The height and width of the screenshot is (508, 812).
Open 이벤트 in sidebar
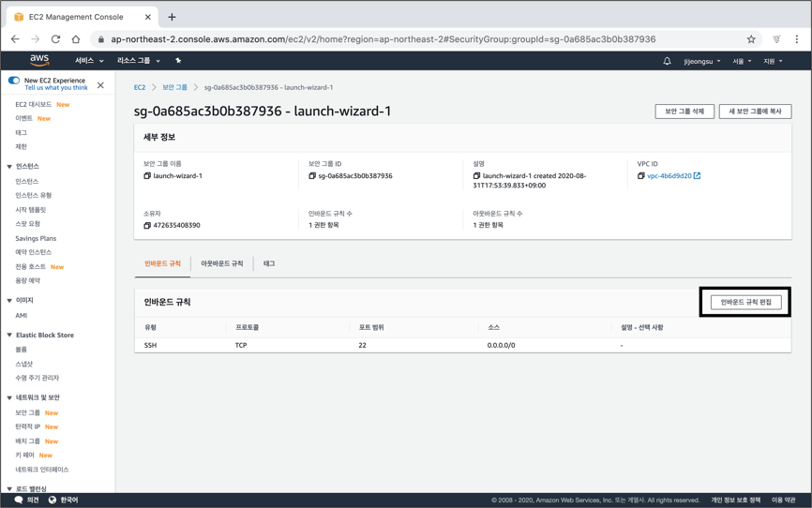[23, 119]
